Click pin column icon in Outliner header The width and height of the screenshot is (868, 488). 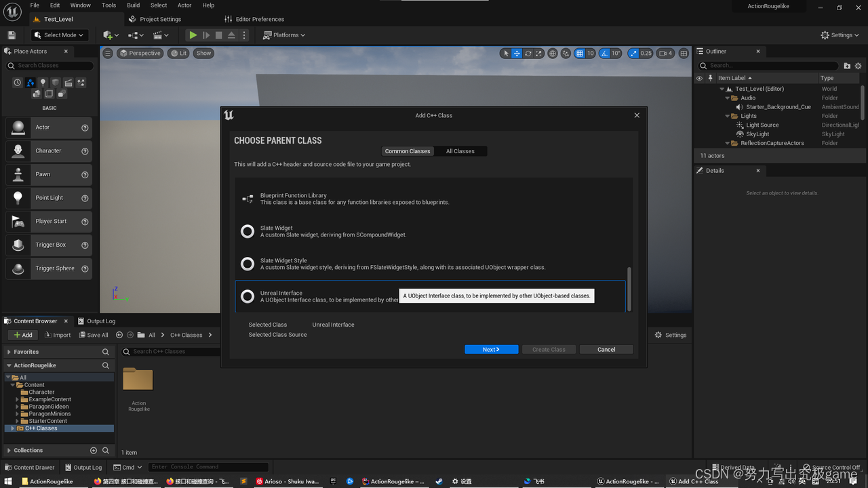(710, 78)
